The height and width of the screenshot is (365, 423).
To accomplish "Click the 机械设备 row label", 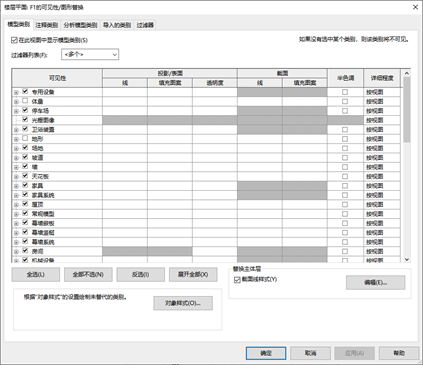I will click(x=43, y=260).
